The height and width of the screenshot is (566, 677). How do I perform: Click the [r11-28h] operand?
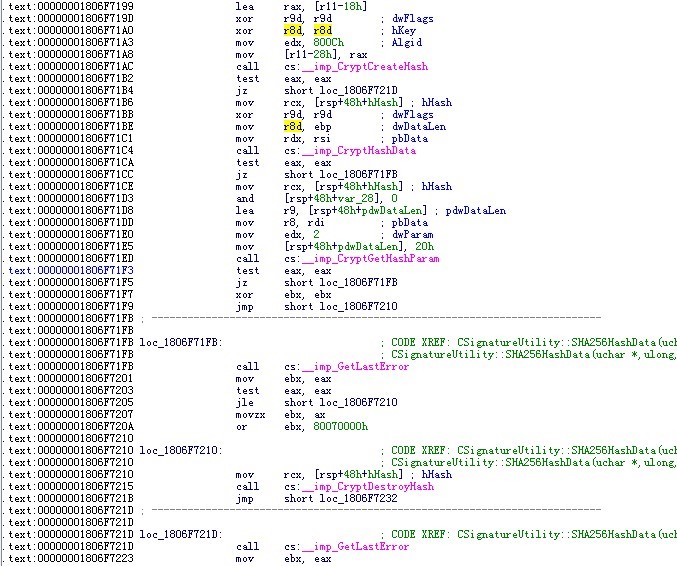[313, 54]
